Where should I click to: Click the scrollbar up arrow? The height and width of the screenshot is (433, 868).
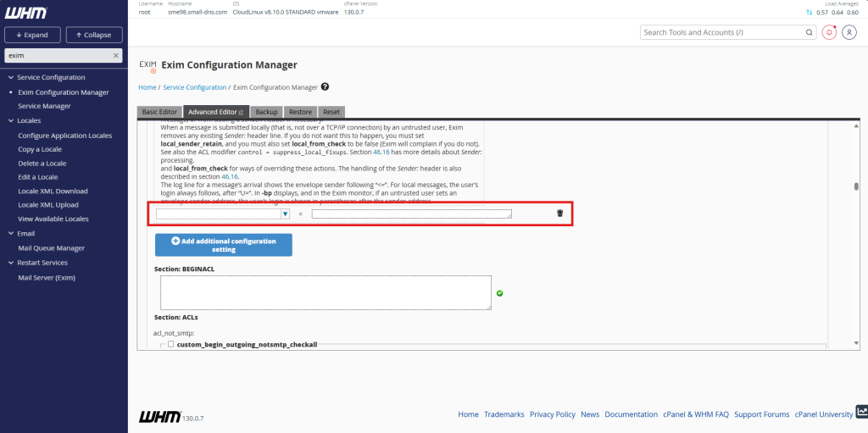(856, 125)
